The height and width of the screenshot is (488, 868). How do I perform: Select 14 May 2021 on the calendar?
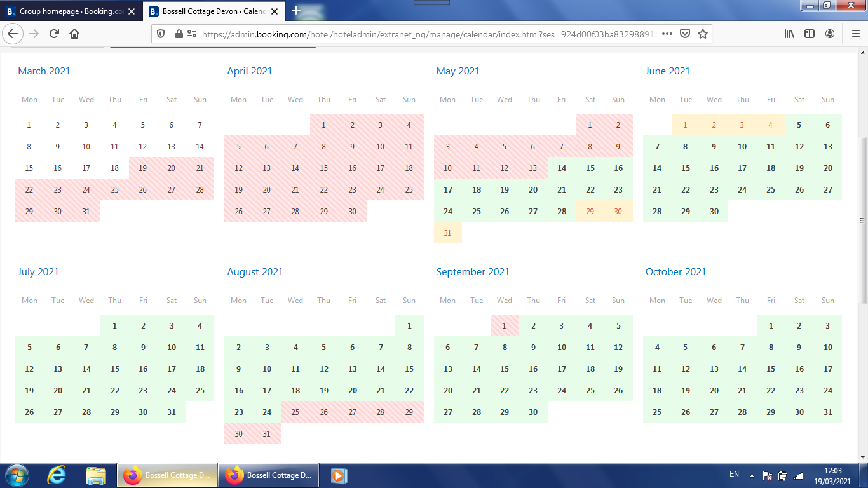[561, 168]
